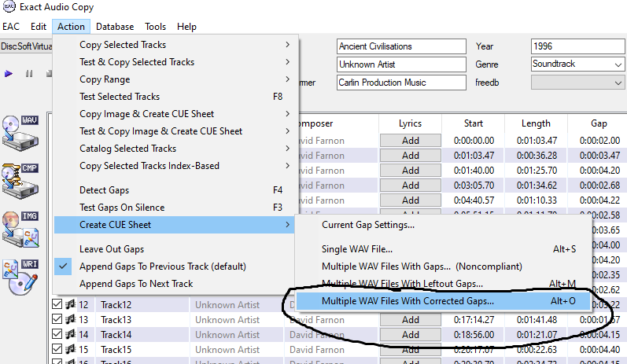627x364 pixels.
Task: Click Add lyrics button for Track13
Action: pos(411,320)
